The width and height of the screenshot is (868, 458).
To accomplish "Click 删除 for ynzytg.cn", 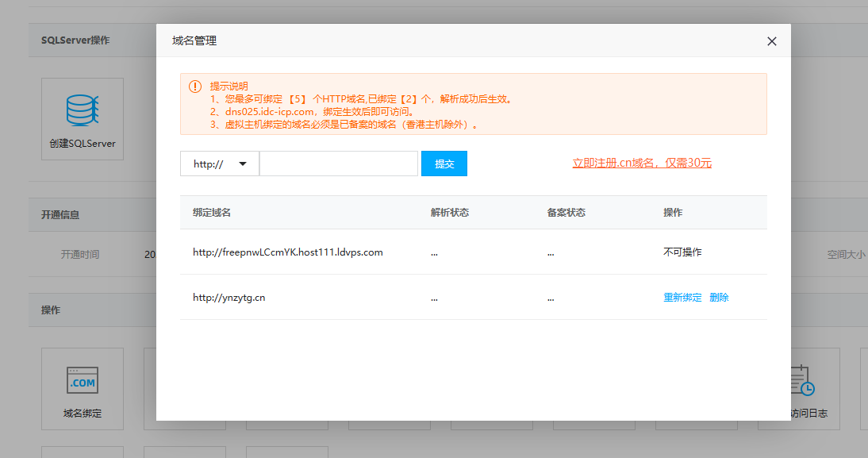I will pos(719,298).
